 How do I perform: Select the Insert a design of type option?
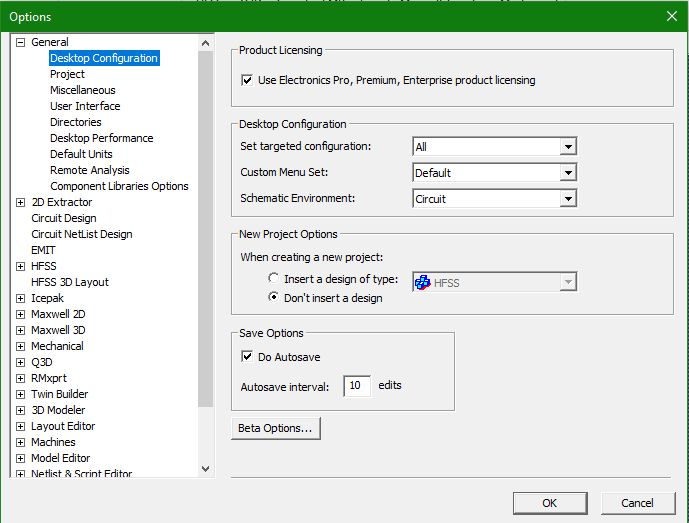click(275, 279)
